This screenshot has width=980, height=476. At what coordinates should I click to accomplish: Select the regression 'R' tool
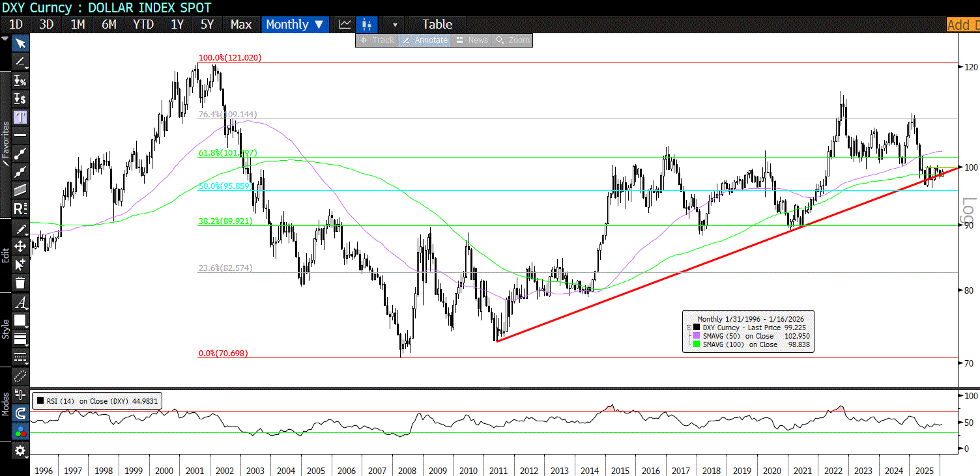point(20,209)
